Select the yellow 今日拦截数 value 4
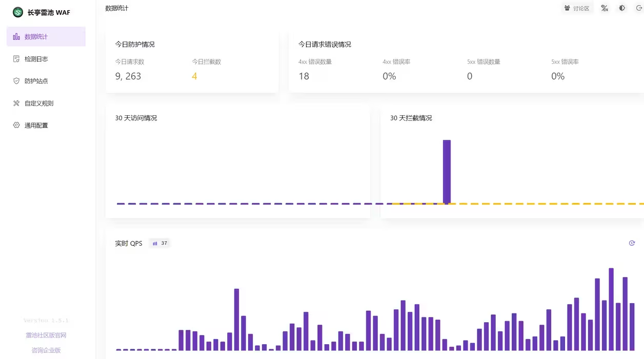 (x=194, y=76)
